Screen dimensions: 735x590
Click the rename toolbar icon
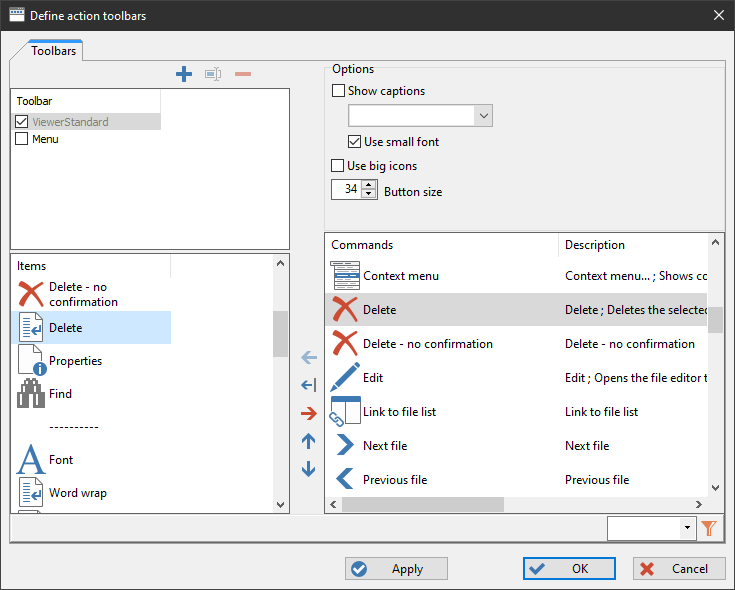coord(213,74)
